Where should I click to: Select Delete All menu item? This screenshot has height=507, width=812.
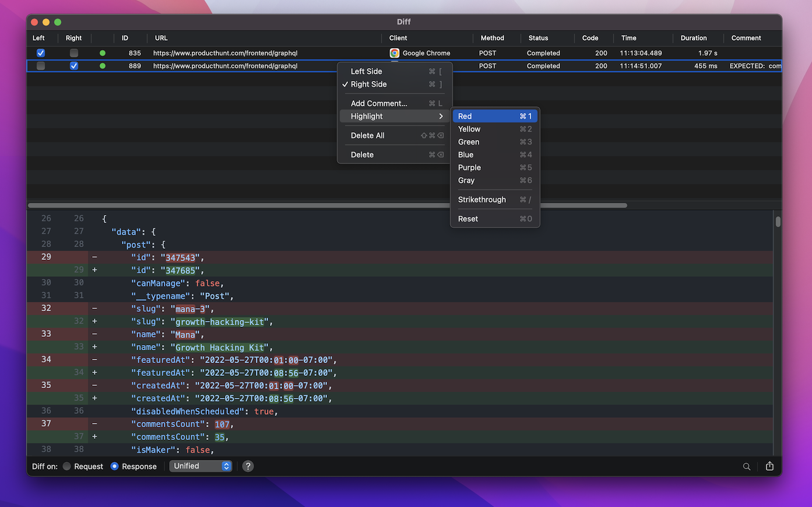pyautogui.click(x=394, y=135)
